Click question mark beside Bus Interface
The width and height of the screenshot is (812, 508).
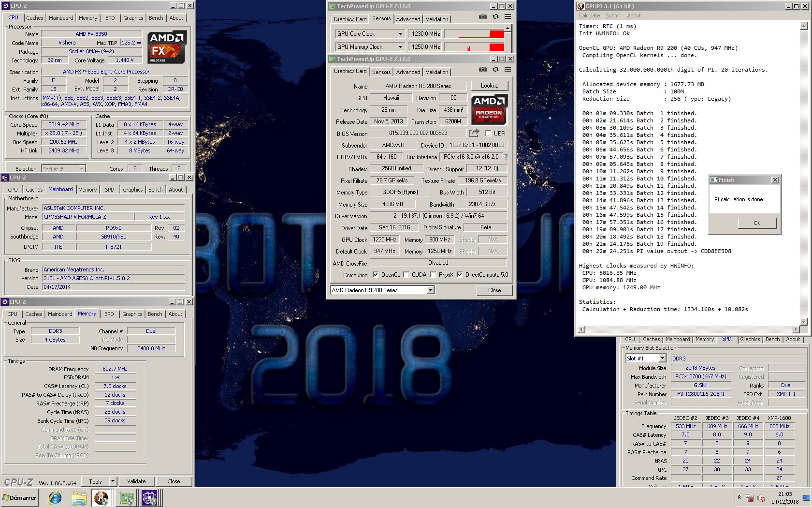pos(506,157)
